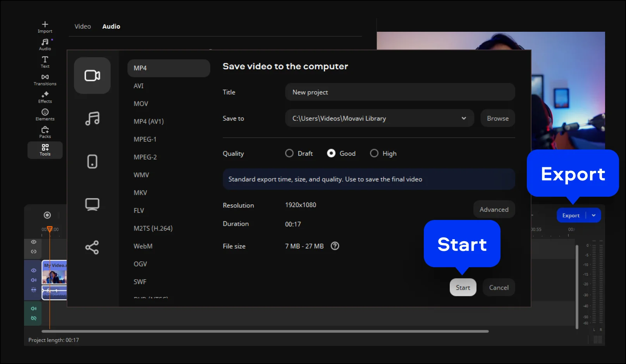Select the audio export music note icon
Screen dimensions: 626x364
[92, 118]
